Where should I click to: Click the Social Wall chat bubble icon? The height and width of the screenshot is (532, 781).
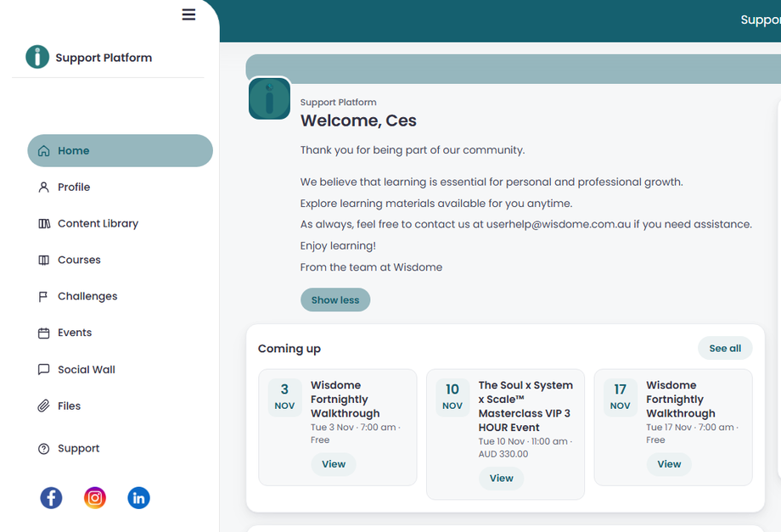44,369
